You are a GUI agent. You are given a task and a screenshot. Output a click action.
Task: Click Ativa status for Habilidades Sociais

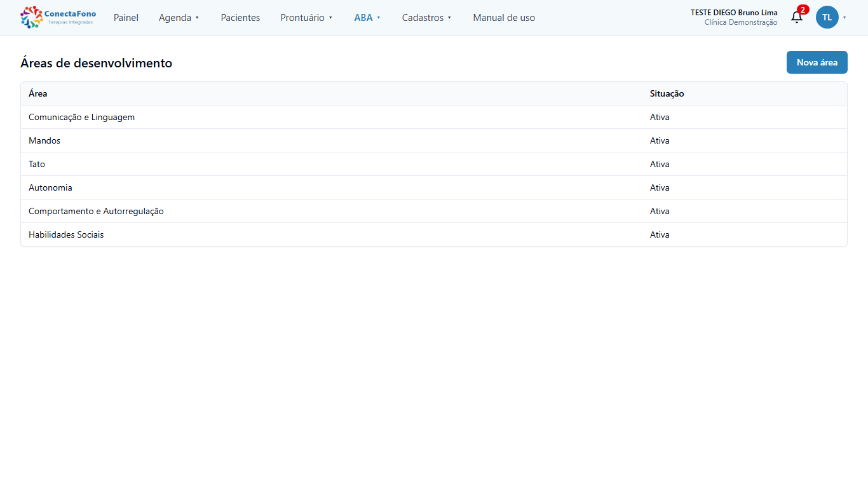(x=660, y=234)
